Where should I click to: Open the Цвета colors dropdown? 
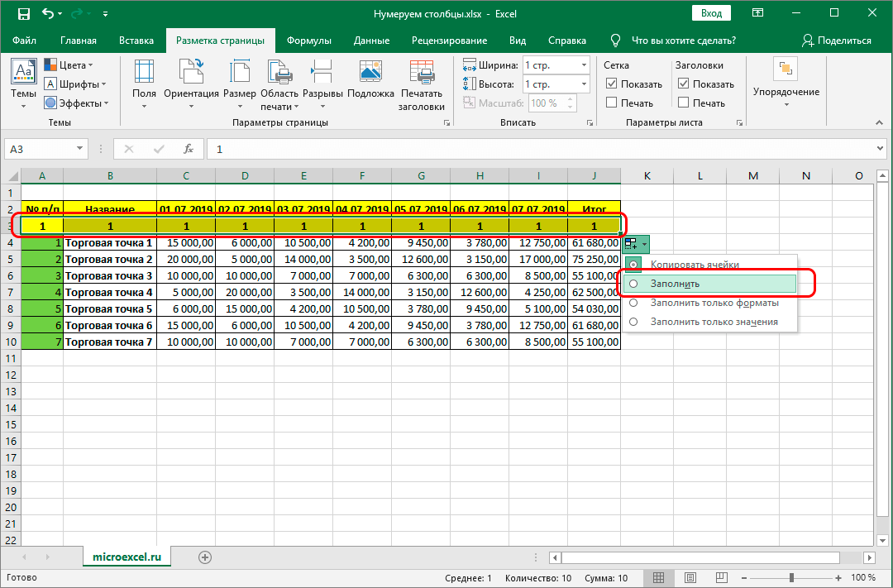click(69, 65)
